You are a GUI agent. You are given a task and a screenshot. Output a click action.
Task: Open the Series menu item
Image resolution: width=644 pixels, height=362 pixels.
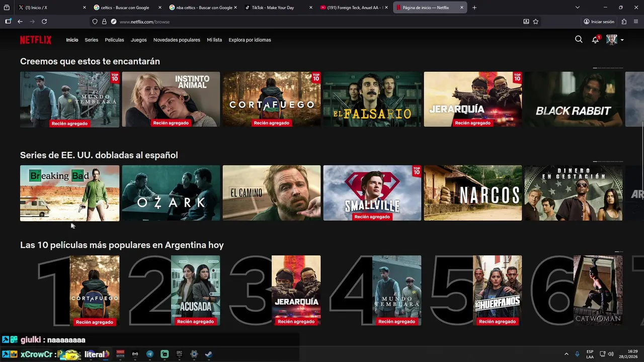92,40
